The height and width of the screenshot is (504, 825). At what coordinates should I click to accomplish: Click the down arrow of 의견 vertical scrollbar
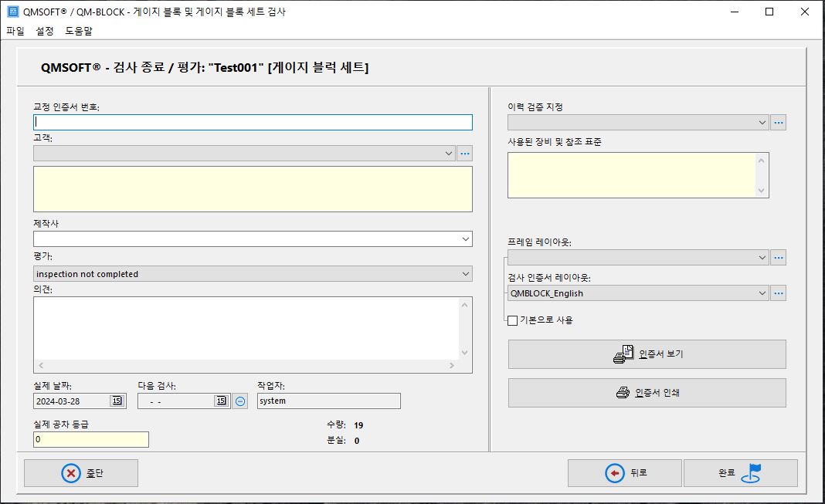point(464,353)
